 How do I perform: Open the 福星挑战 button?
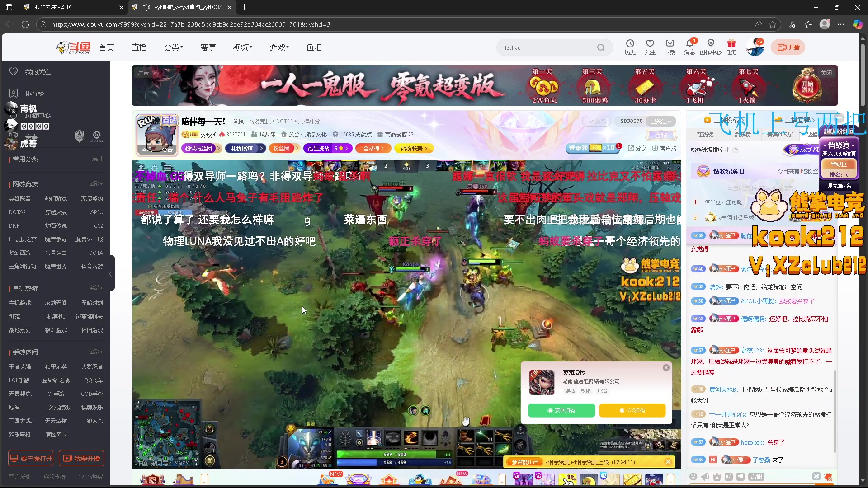tap(328, 148)
